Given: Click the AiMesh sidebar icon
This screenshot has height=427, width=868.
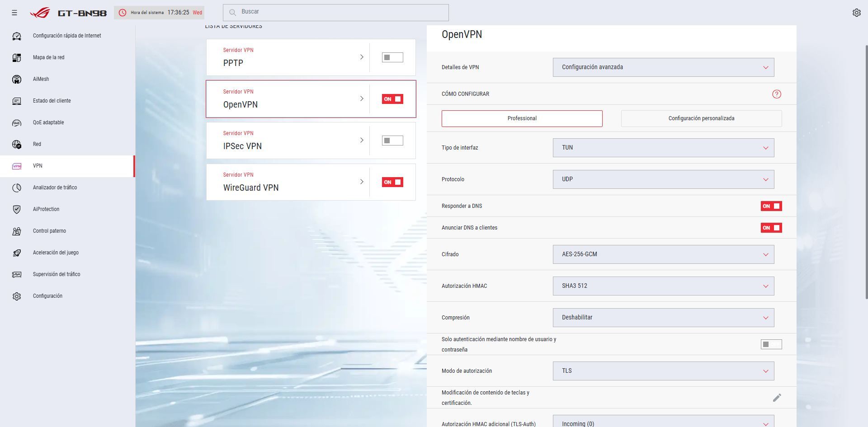Looking at the screenshot, I should point(17,79).
